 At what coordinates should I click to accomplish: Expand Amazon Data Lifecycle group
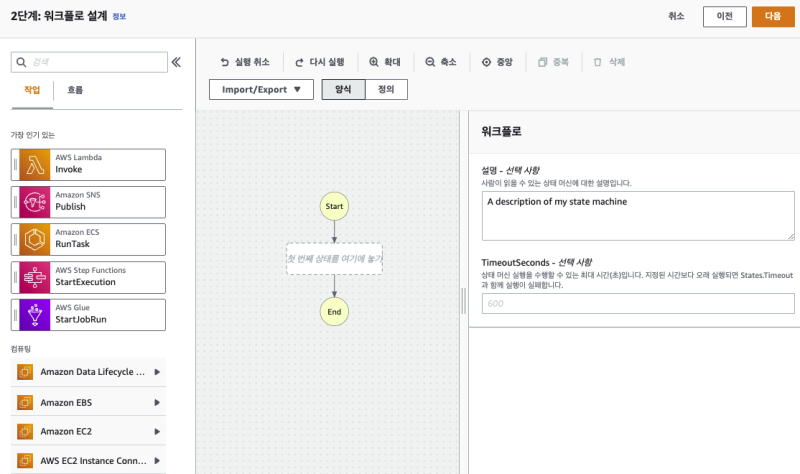coord(157,372)
